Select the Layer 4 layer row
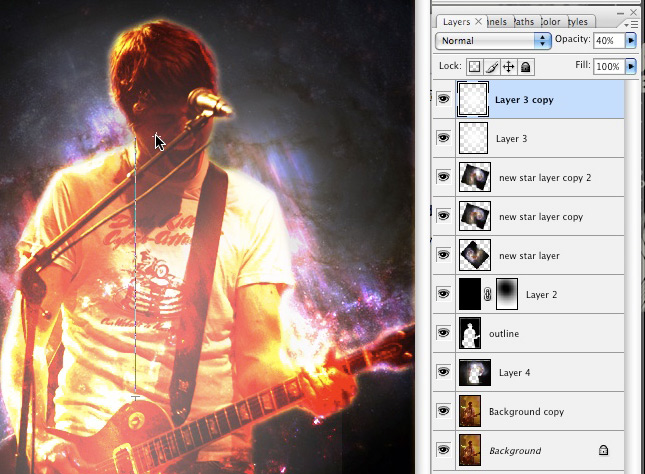 [x=540, y=372]
